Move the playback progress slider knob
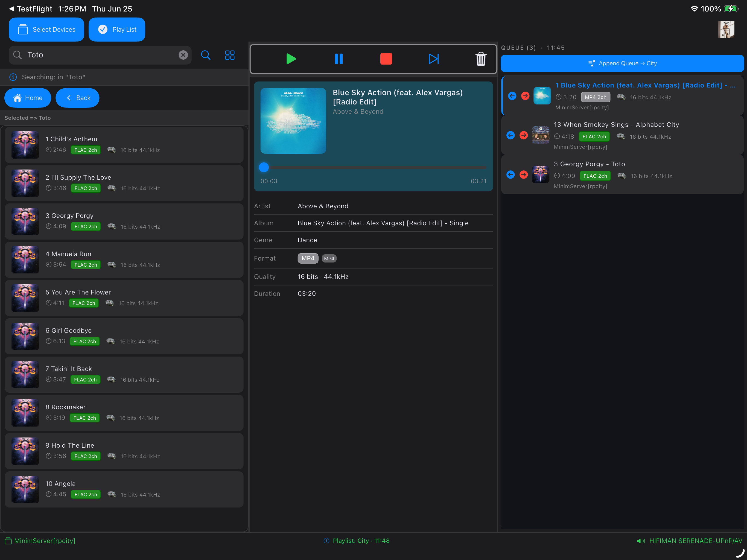This screenshot has width=747, height=560. (x=264, y=167)
